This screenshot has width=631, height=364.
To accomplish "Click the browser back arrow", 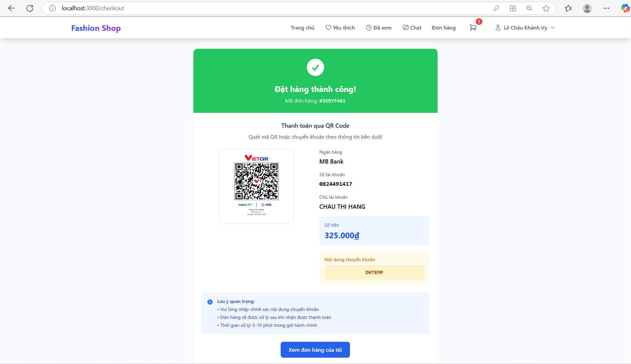I will coord(12,8).
